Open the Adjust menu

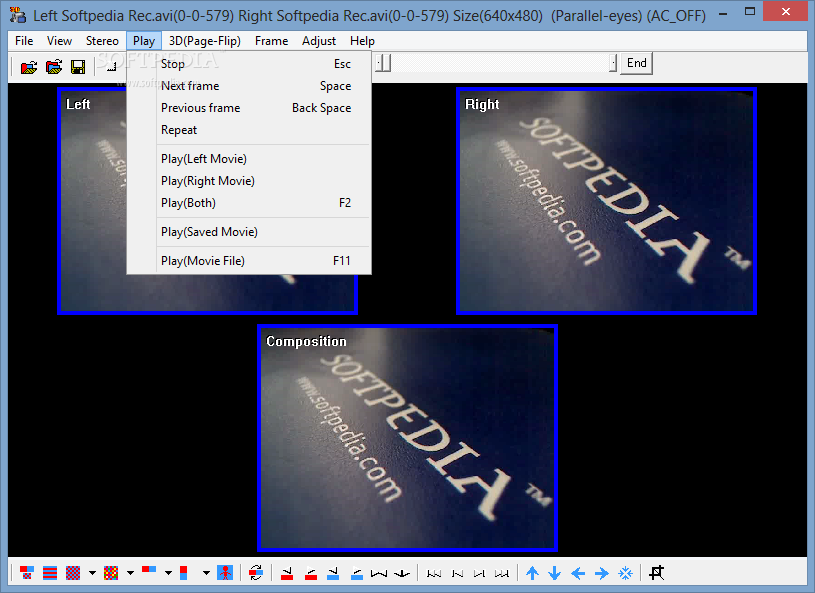319,41
